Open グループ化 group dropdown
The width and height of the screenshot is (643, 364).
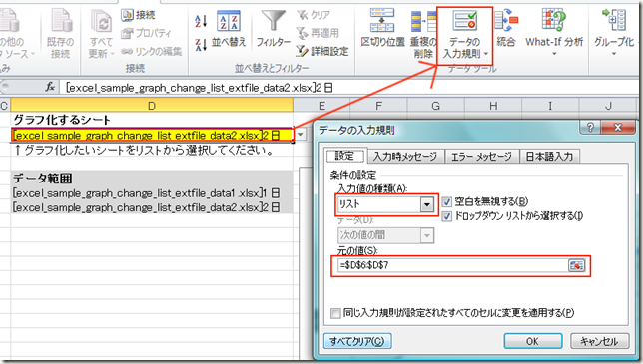pyautogui.click(x=614, y=33)
